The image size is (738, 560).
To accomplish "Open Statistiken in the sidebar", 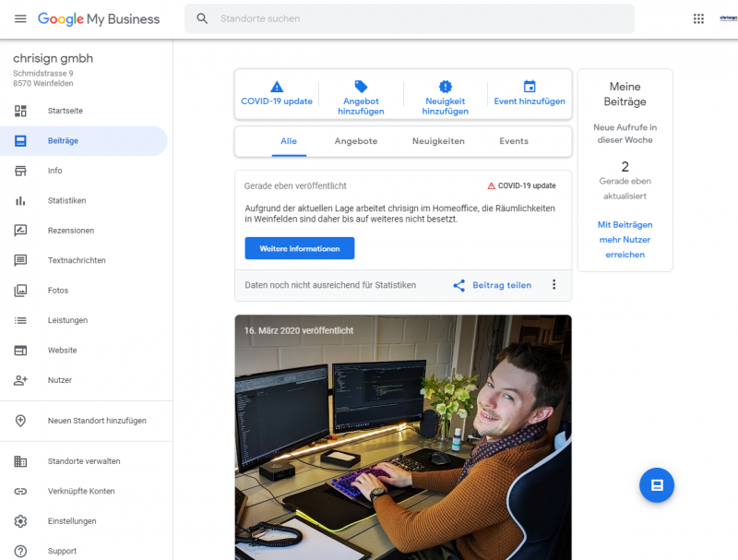I will coord(84,200).
